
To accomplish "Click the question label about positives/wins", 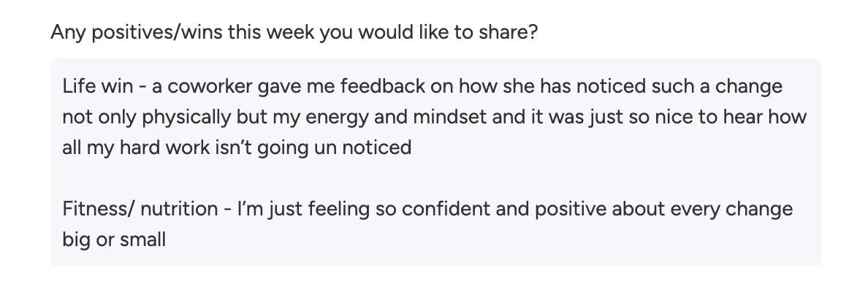I will [x=293, y=34].
